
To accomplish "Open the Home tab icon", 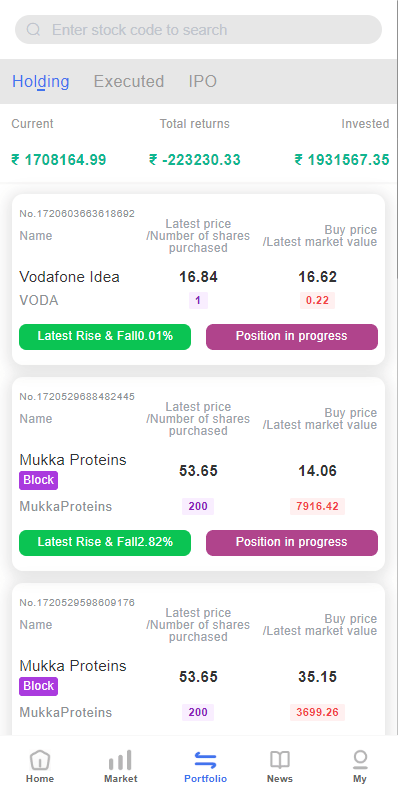I will coord(40,759).
